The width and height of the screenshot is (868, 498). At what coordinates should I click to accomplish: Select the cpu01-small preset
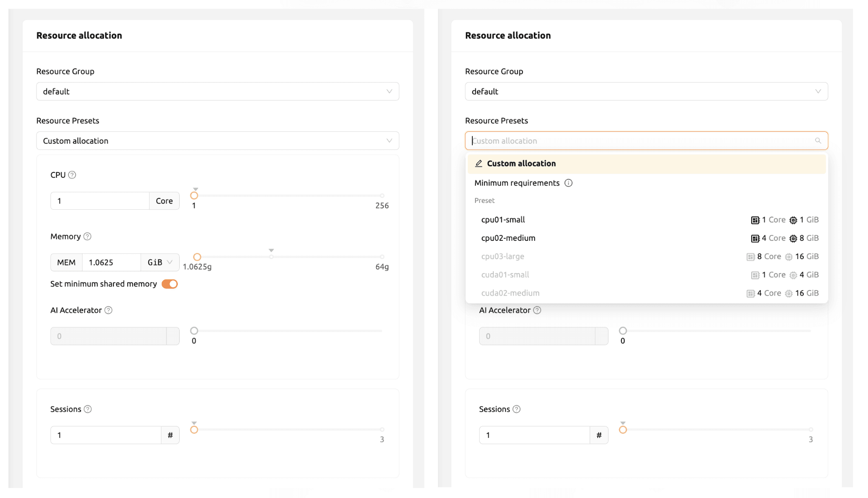(503, 220)
